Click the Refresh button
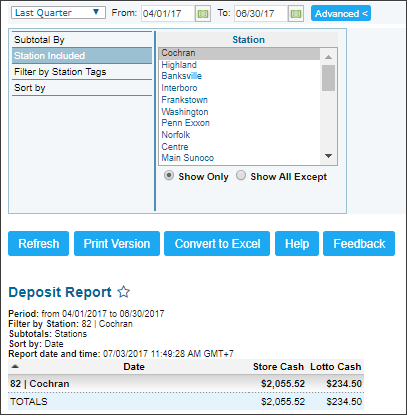The image size is (407, 415). click(x=39, y=244)
